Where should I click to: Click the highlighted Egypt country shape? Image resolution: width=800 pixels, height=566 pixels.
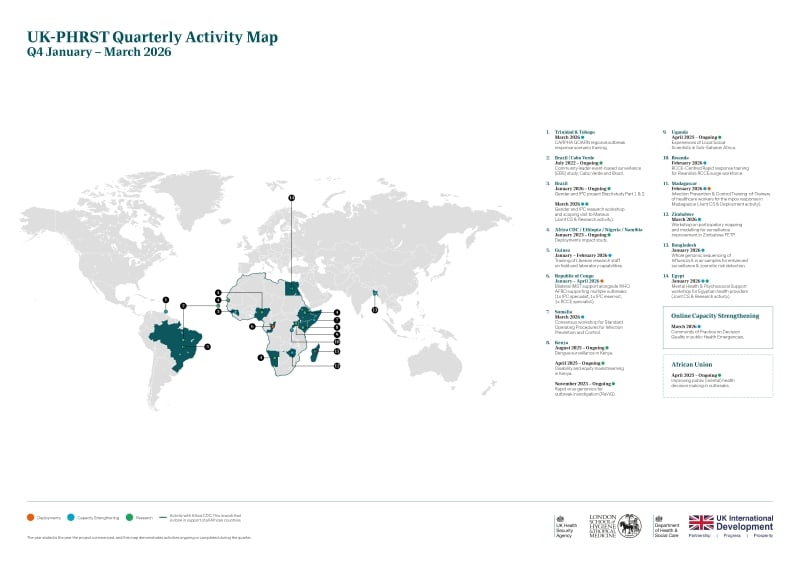pyautogui.click(x=292, y=288)
